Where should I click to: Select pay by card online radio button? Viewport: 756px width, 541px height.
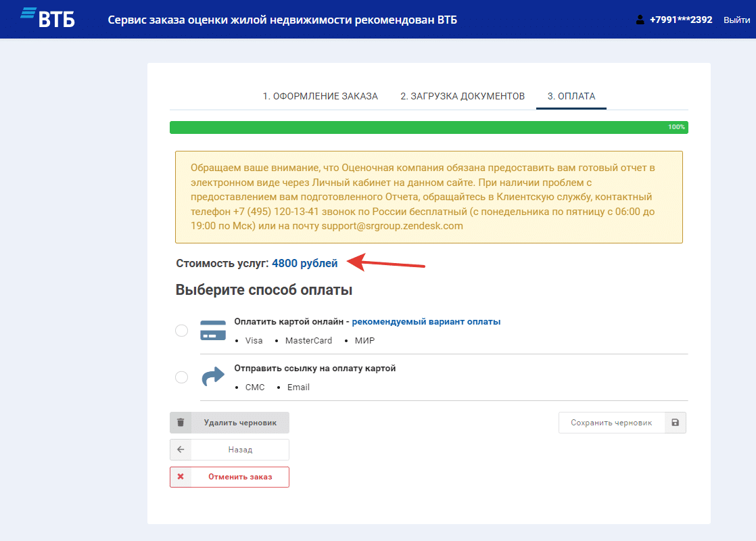(x=182, y=330)
